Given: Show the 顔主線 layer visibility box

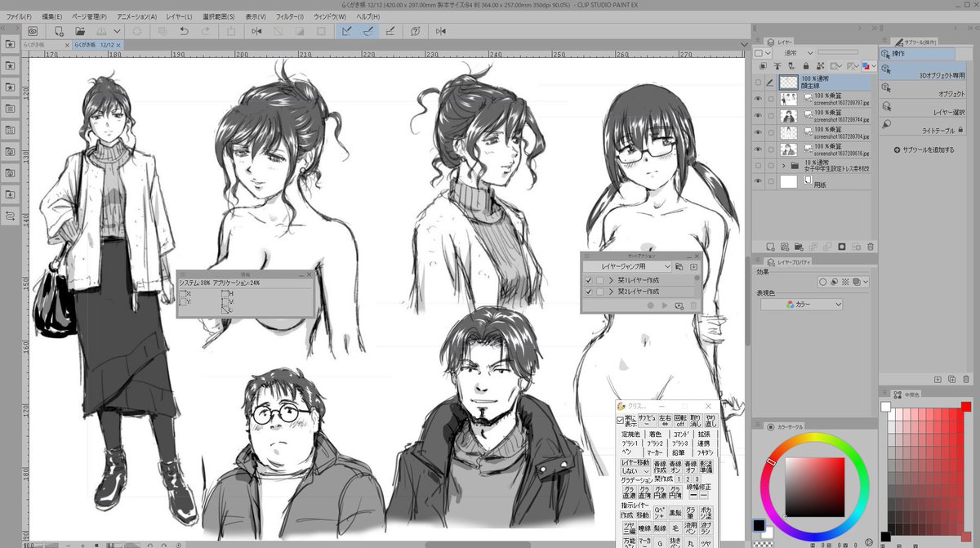Looking at the screenshot, I should [x=759, y=82].
